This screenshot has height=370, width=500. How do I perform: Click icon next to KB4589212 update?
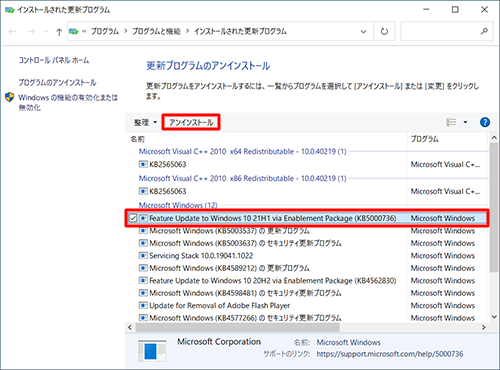(143, 268)
